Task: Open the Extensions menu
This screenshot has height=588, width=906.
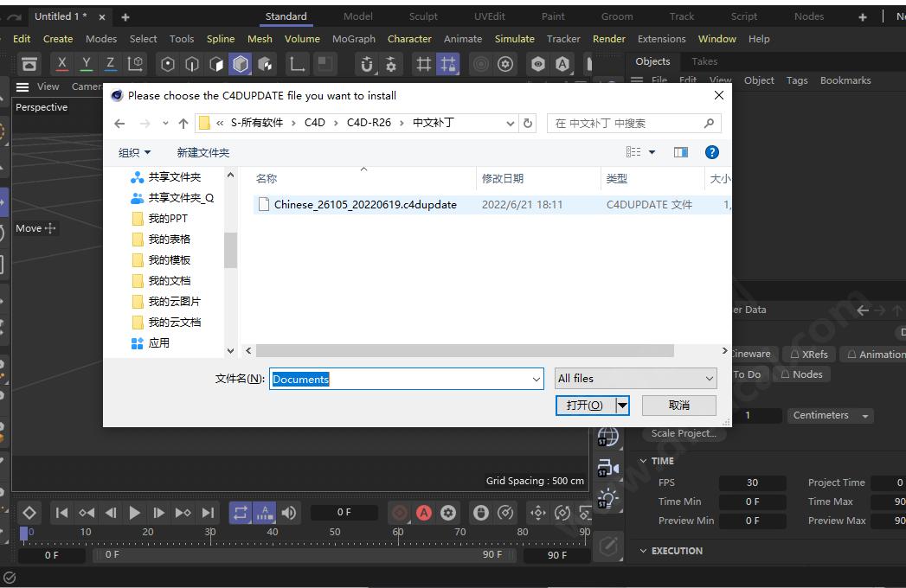Action: coord(662,39)
